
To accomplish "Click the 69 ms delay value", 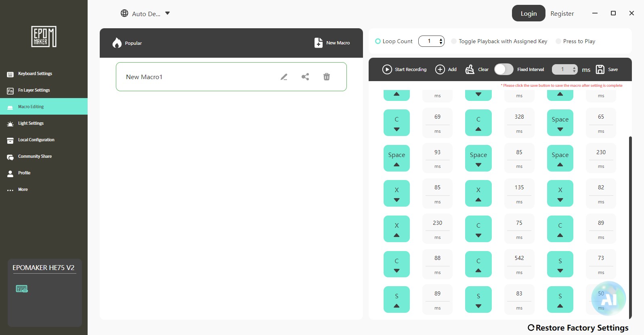I will click(x=437, y=117).
